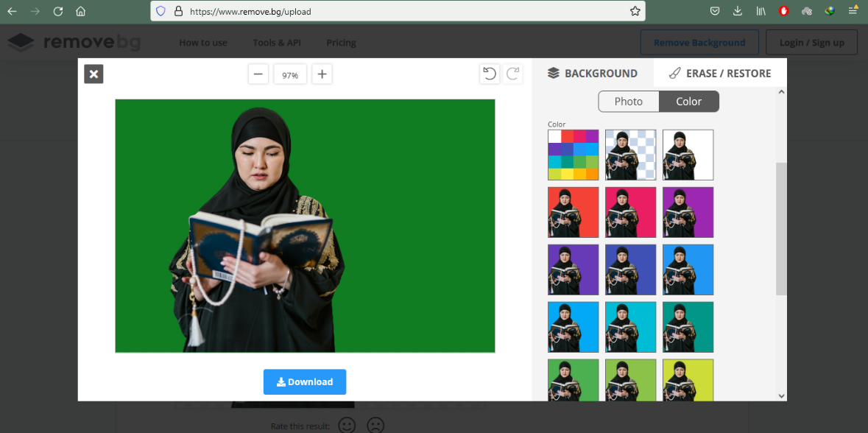Switch to the ERASE / RESTORE tab
868x433 pixels.
tap(720, 73)
